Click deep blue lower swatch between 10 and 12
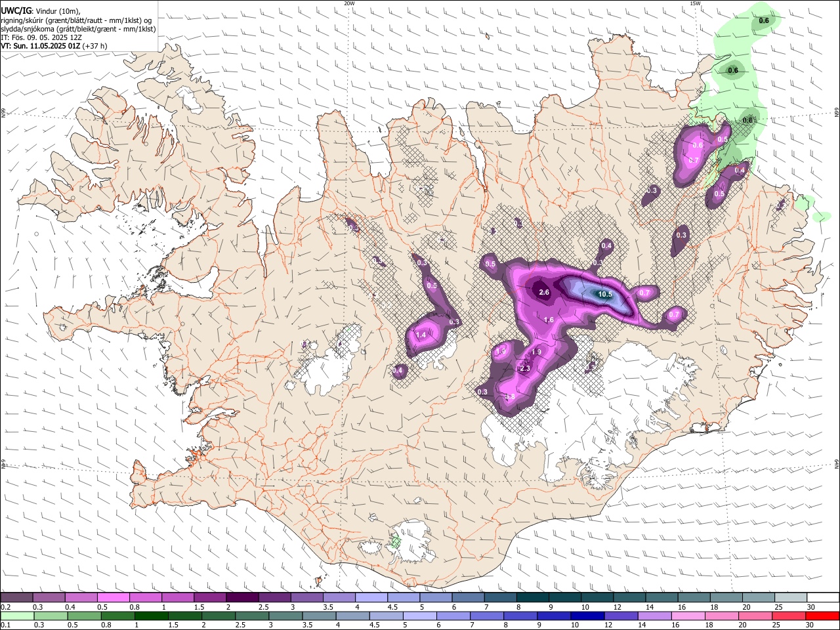This screenshot has height=630, width=840. tap(587, 616)
